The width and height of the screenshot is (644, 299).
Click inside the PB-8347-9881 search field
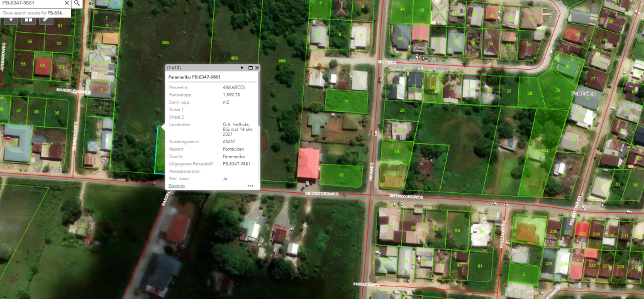point(31,3)
